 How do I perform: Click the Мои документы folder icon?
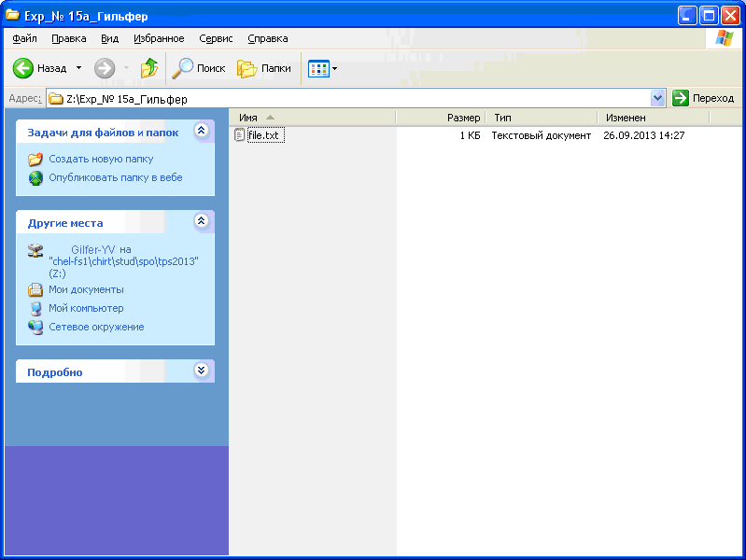coord(35,289)
